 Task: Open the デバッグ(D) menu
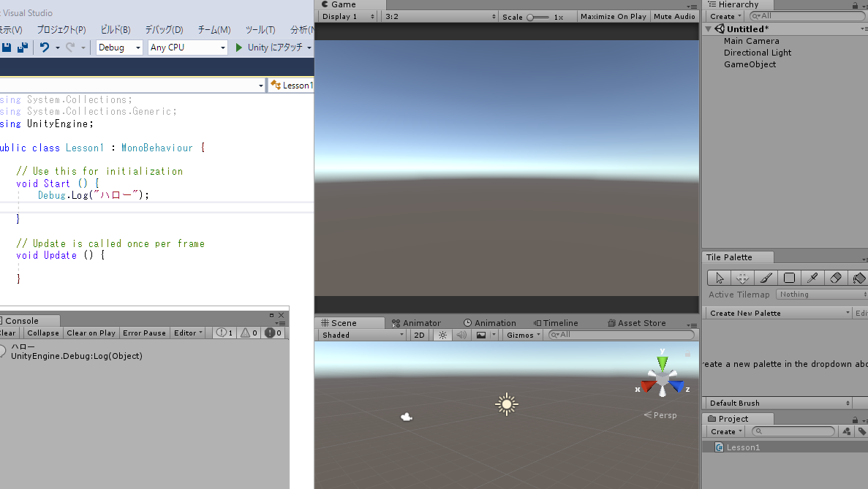(x=164, y=30)
